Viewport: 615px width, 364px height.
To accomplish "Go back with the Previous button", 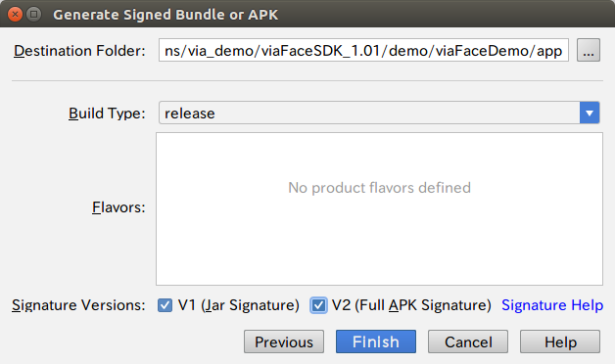I will point(284,341).
